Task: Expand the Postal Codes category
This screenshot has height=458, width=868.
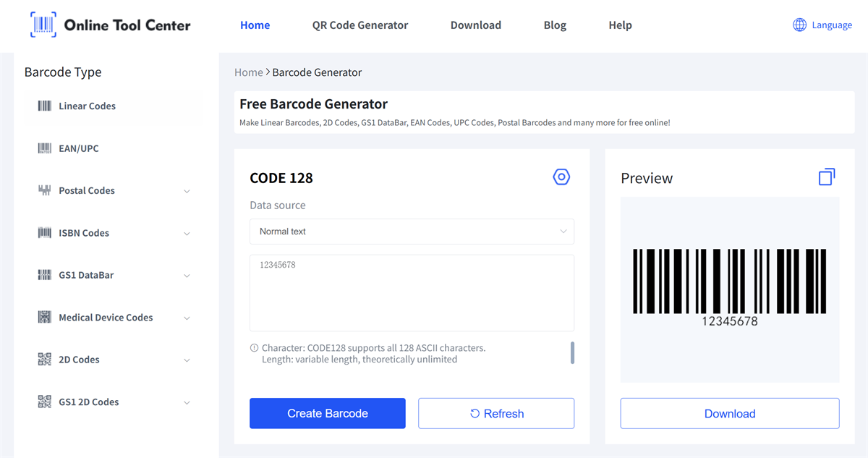Action: (187, 191)
